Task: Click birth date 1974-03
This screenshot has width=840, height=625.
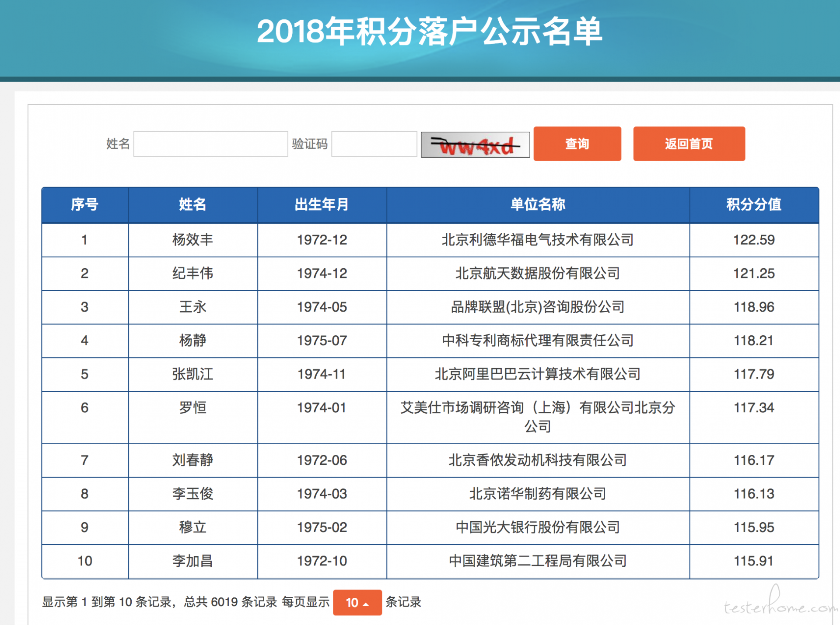Action: [322, 494]
